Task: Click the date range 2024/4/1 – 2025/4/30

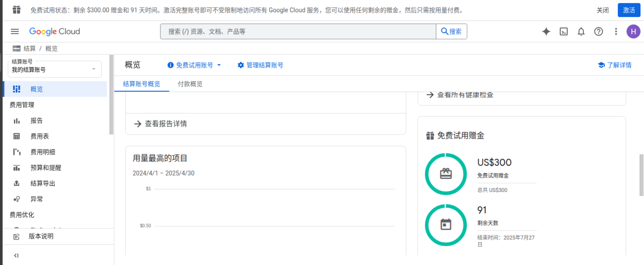Action: pyautogui.click(x=163, y=173)
